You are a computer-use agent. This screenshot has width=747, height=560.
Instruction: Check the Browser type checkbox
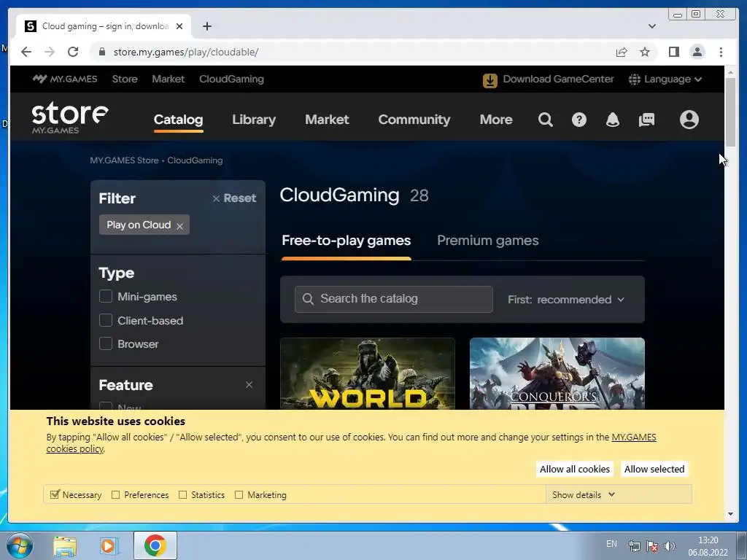106,343
